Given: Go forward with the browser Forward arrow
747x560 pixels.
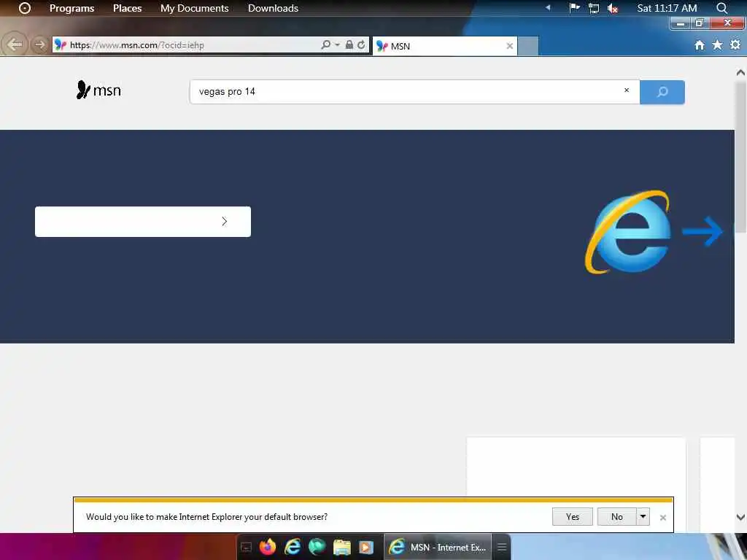Looking at the screenshot, I should click(x=39, y=44).
